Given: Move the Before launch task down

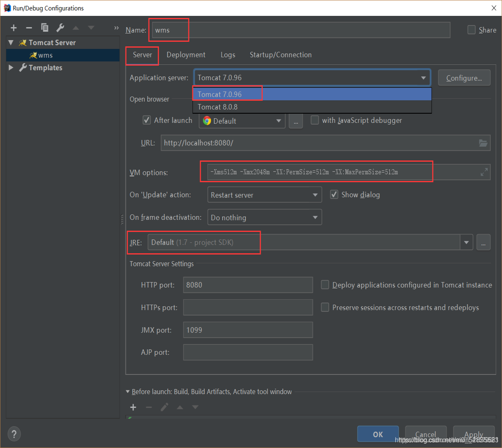Looking at the screenshot, I should pos(195,407).
